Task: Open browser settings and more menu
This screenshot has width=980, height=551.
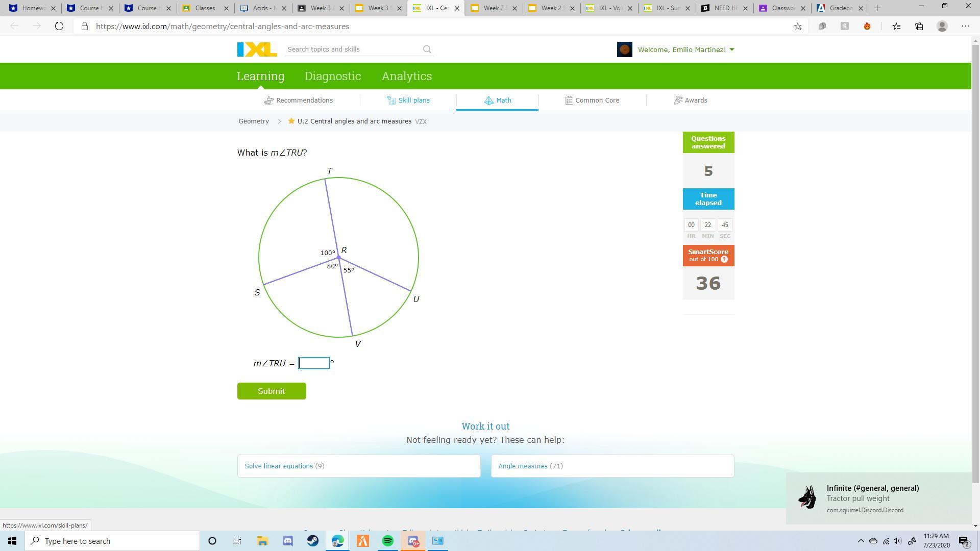Action: (965, 27)
